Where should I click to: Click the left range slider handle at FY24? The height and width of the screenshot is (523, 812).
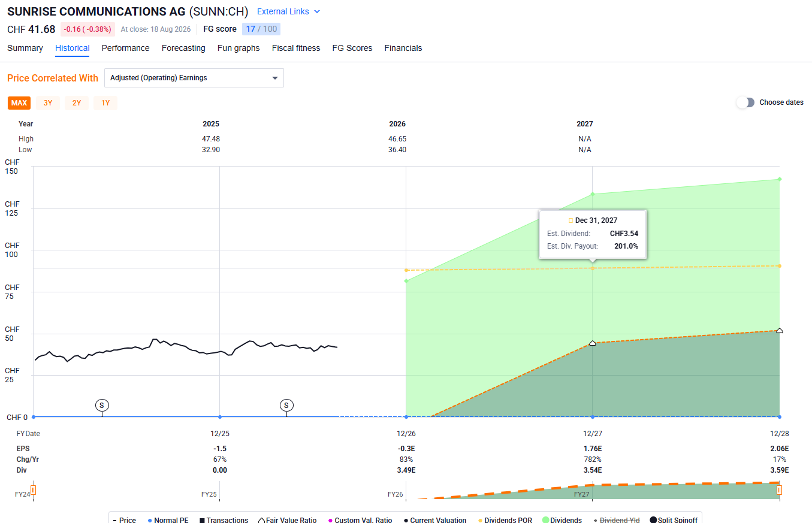pyautogui.click(x=34, y=490)
